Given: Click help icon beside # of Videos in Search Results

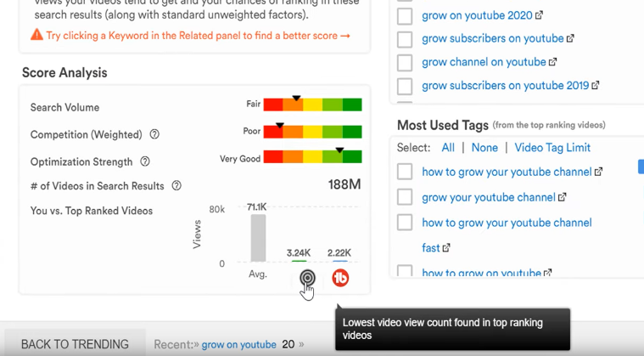Looking at the screenshot, I should click(x=176, y=186).
